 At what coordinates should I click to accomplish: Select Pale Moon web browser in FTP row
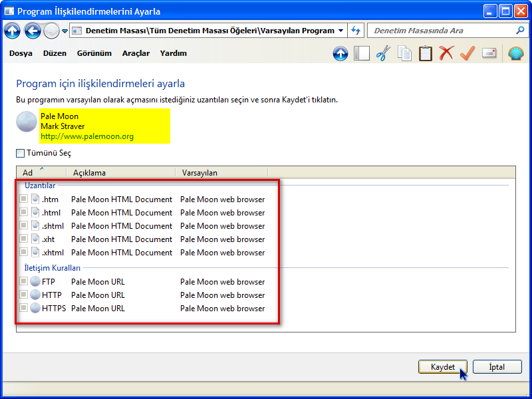222,282
